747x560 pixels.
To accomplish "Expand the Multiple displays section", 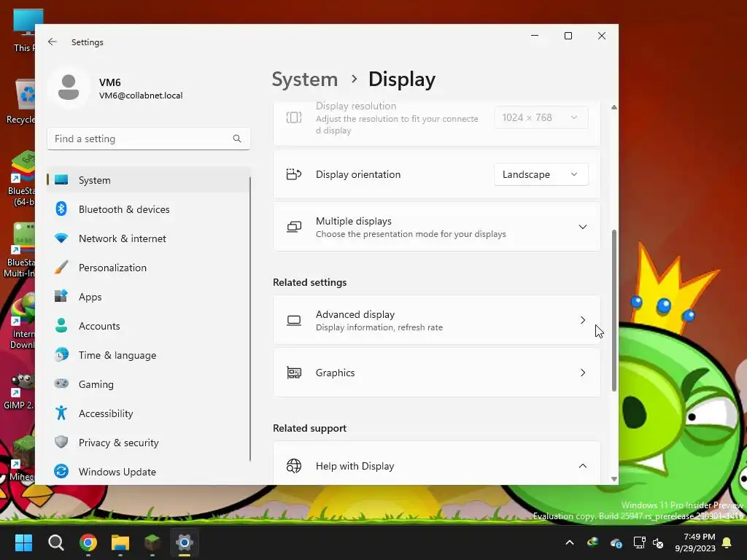I will point(436,227).
